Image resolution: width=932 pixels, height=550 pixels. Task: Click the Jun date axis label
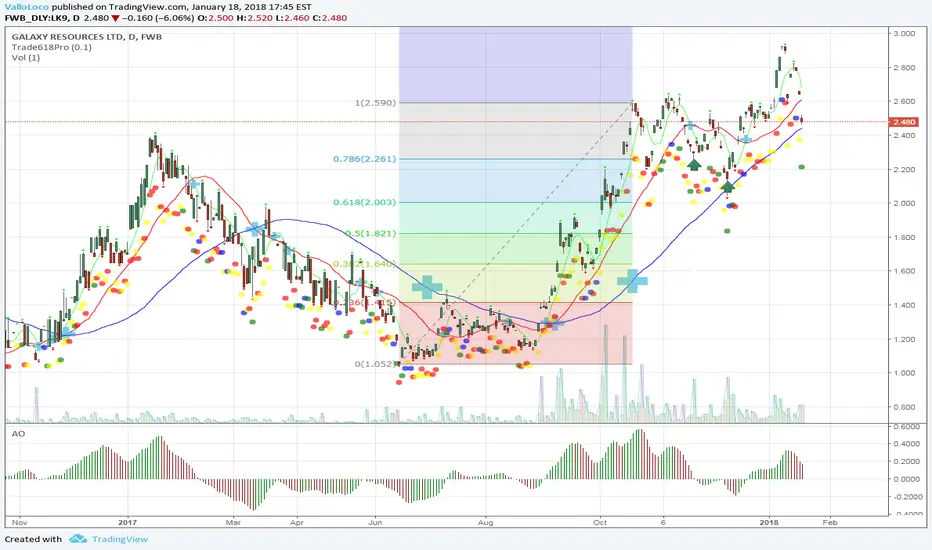375,523
